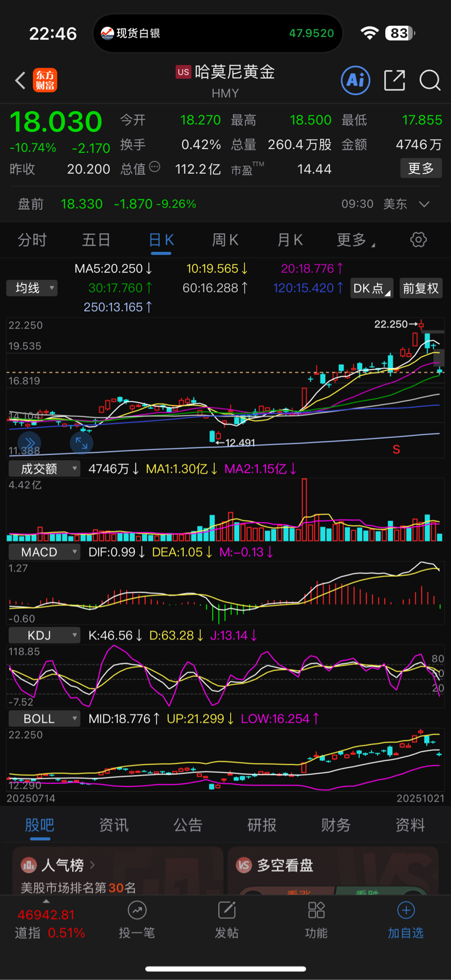This screenshot has width=451, height=980.
Task: Switch to 周K chart tab
Action: pyautogui.click(x=225, y=240)
